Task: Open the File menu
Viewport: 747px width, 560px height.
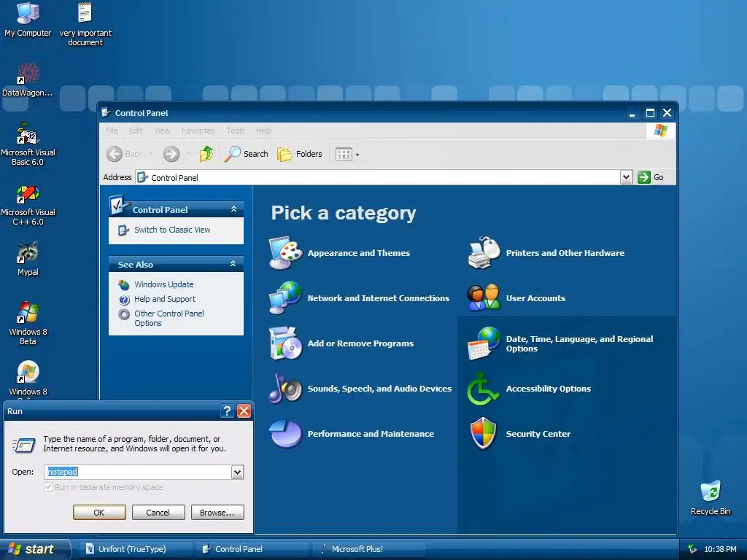Action: click(x=112, y=131)
